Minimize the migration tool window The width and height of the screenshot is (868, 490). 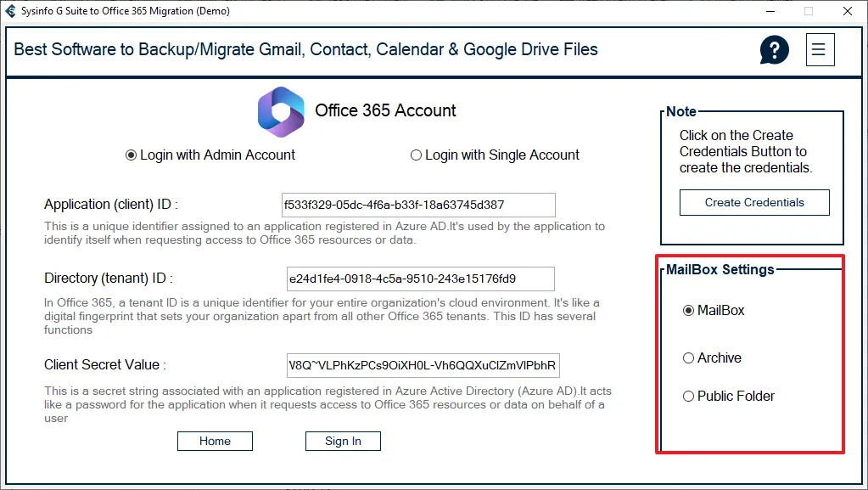[770, 11]
